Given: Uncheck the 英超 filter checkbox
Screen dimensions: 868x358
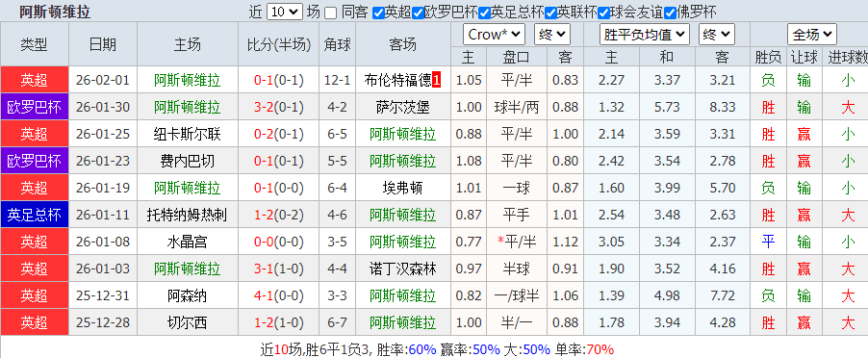Looking at the screenshot, I should tap(378, 13).
